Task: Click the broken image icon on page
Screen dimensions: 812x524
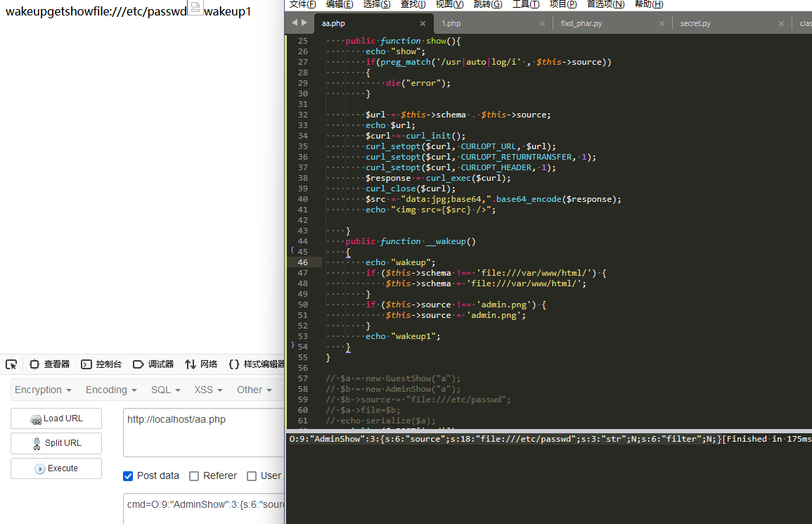Action: click(195, 7)
